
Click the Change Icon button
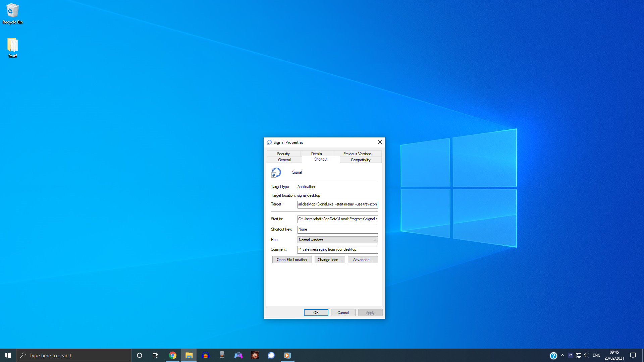pos(329,259)
